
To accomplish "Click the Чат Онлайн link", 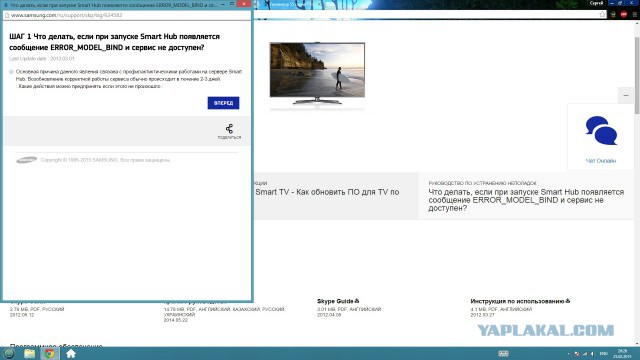I will click(x=601, y=161).
